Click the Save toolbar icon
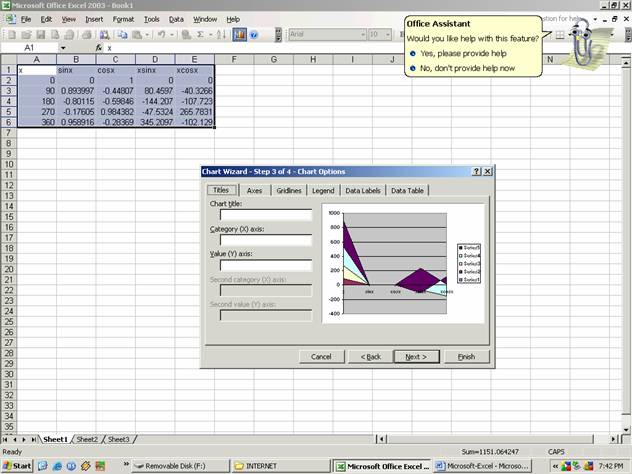632x474 pixels. click(40, 35)
